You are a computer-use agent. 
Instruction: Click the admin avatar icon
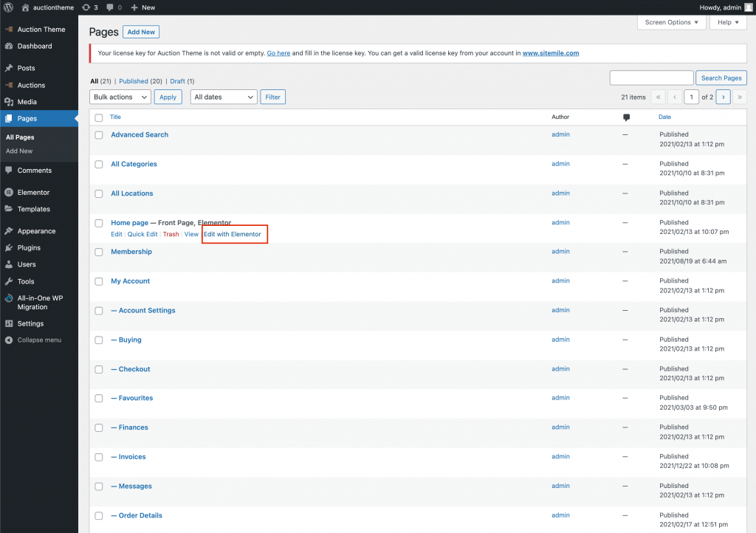tap(749, 7)
